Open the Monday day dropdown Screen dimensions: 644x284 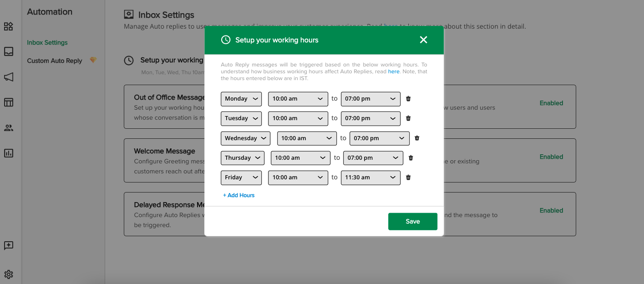click(x=241, y=99)
